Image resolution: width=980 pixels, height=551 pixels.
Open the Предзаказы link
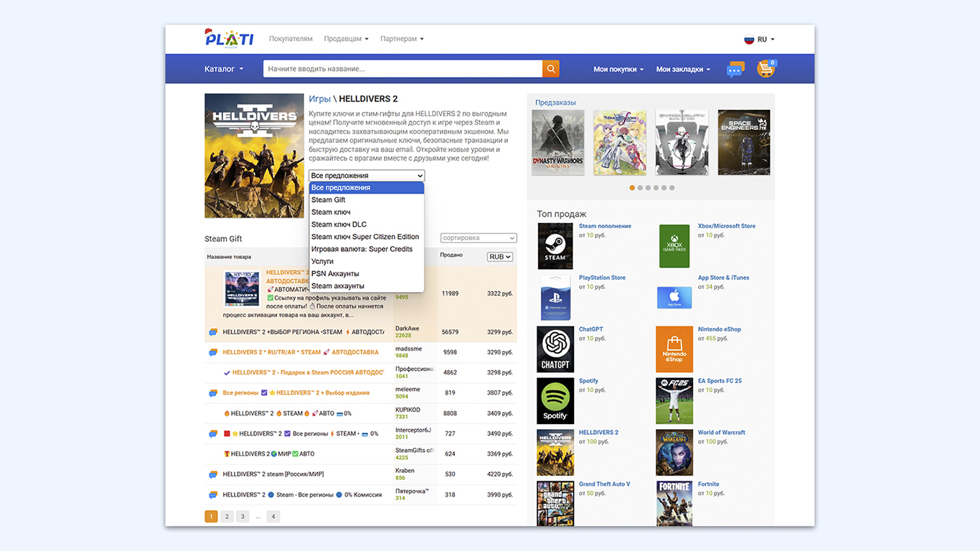(x=555, y=103)
